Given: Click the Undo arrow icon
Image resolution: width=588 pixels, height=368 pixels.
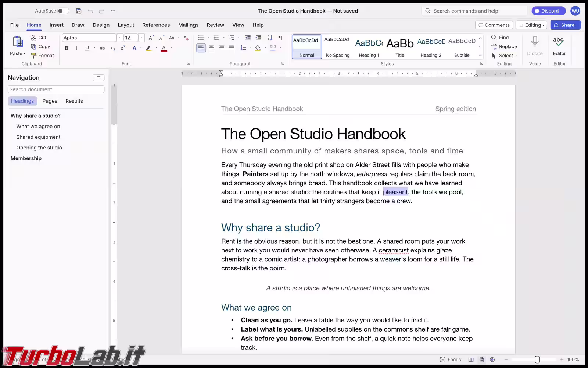Looking at the screenshot, I should (x=90, y=11).
